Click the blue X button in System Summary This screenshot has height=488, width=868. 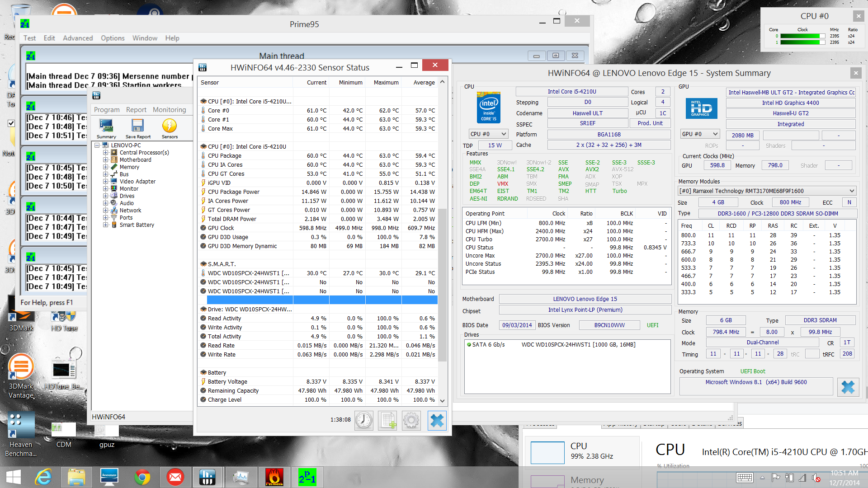click(848, 387)
